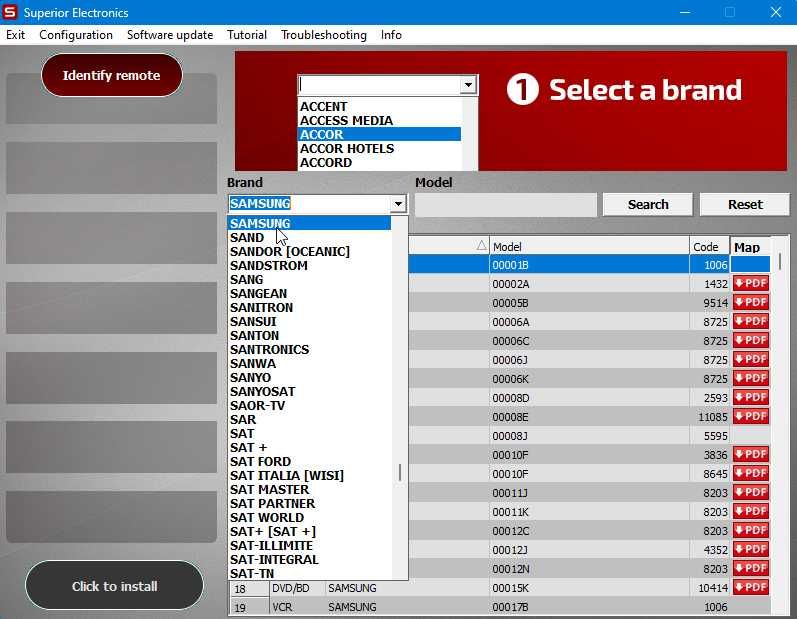Screen dimensions: 797x619
Task: Open PDF for model 00011J
Action: [751, 492]
